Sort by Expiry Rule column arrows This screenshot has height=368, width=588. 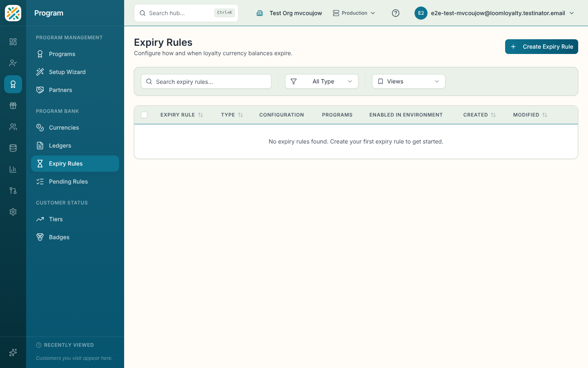click(x=200, y=115)
